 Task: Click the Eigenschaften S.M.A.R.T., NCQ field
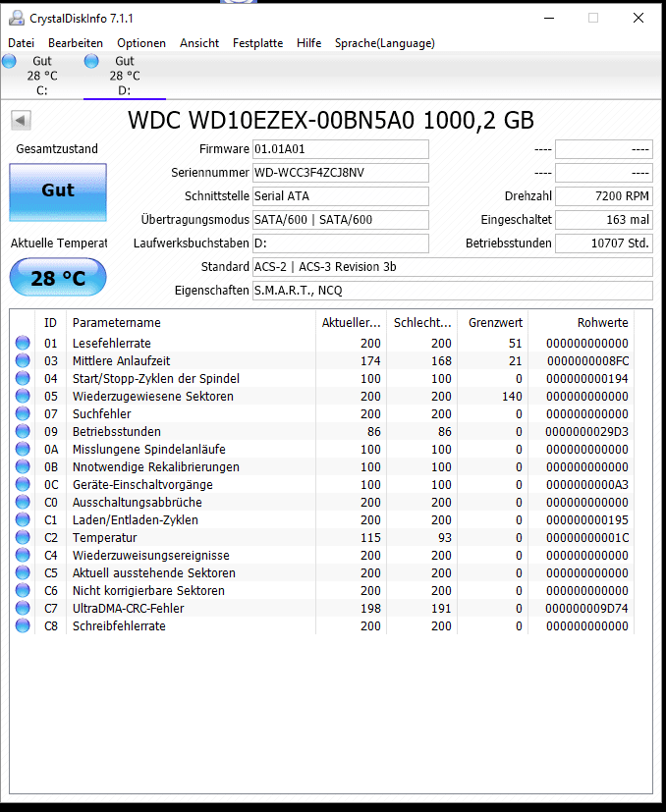(453, 291)
